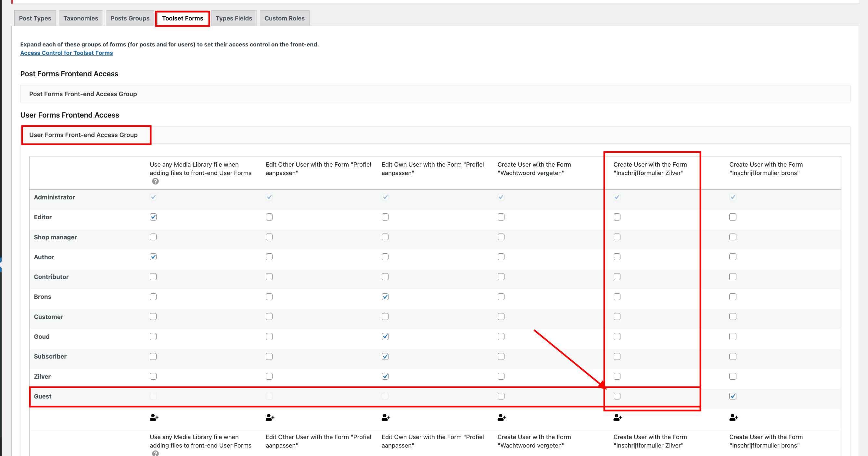Click add-user icon under Inschrijfformulier Zilver column
Screen dimensions: 868x456
tap(618, 418)
